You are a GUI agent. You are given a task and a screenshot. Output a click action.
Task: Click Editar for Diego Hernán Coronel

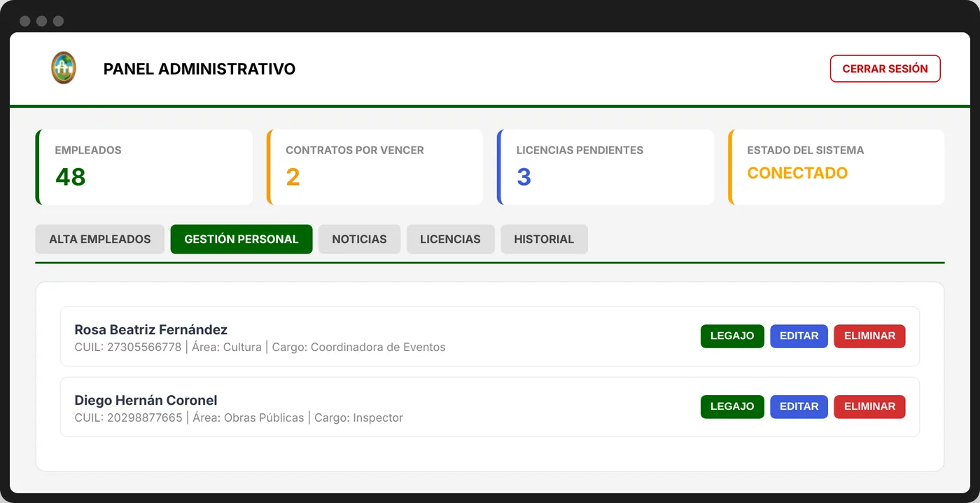pos(799,406)
